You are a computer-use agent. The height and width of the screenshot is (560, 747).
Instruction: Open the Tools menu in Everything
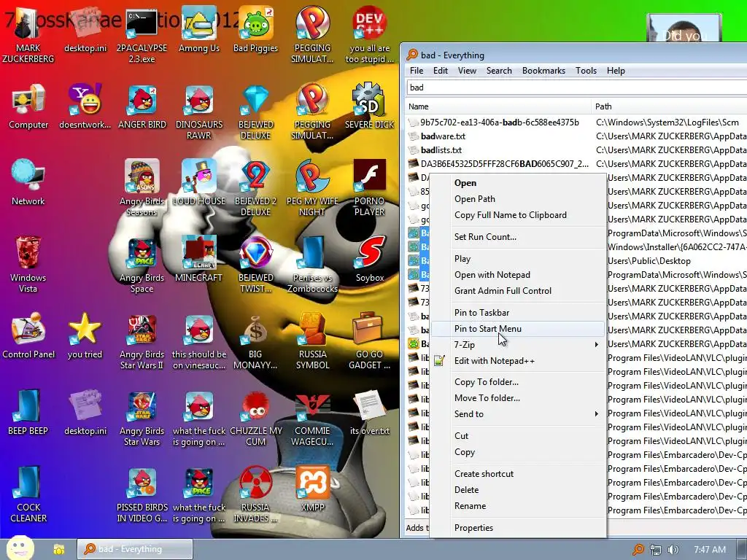click(x=586, y=71)
